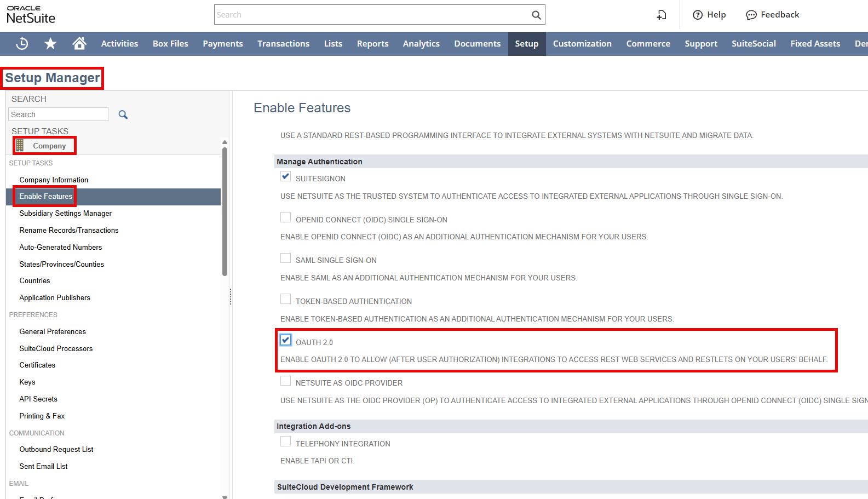Select Enable Features in sidebar
Screen dimensions: 868x499
click(113, 197)
